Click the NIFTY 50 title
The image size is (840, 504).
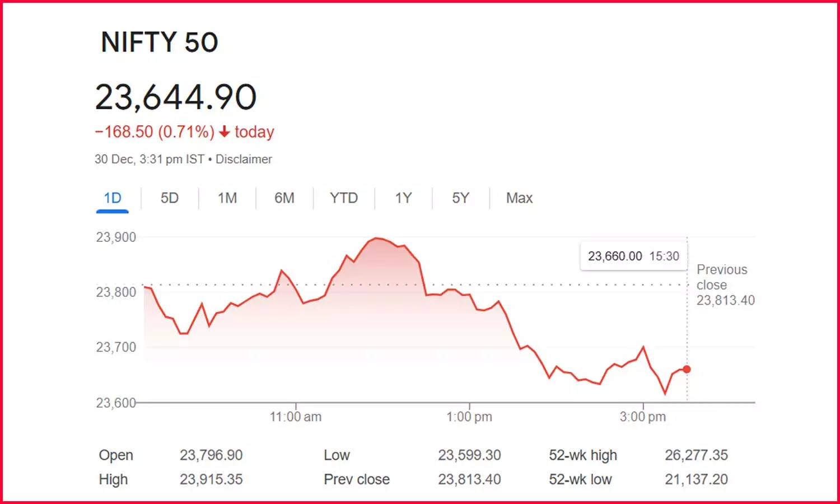click(x=160, y=43)
